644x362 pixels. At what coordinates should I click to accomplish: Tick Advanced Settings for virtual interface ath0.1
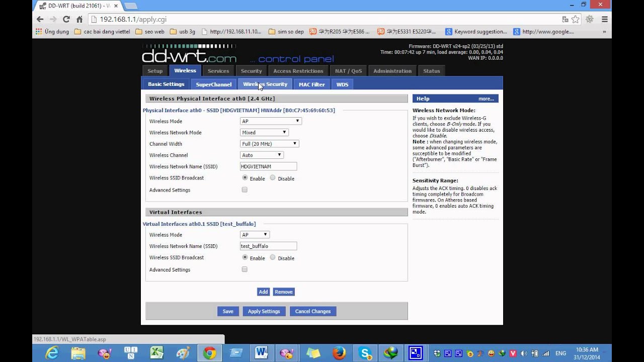[245, 269]
